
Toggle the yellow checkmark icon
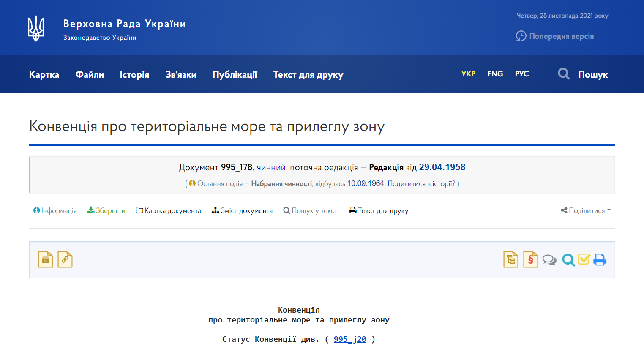coord(584,259)
